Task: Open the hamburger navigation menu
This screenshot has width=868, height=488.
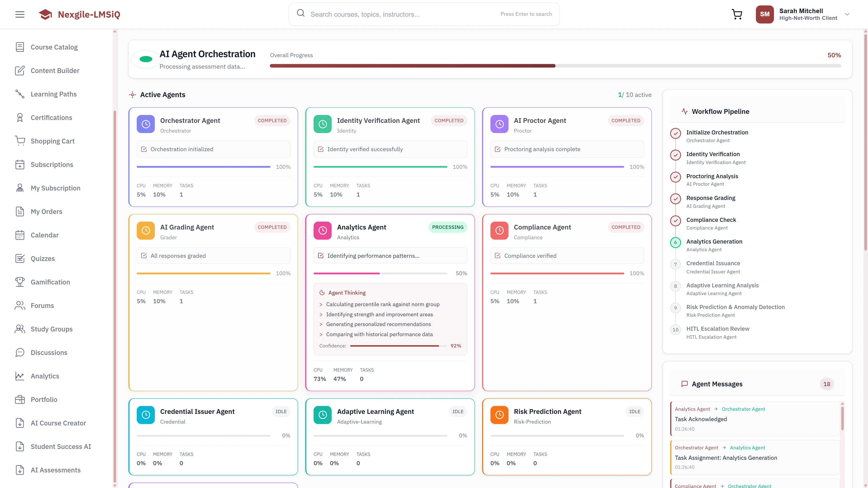Action: [x=19, y=14]
